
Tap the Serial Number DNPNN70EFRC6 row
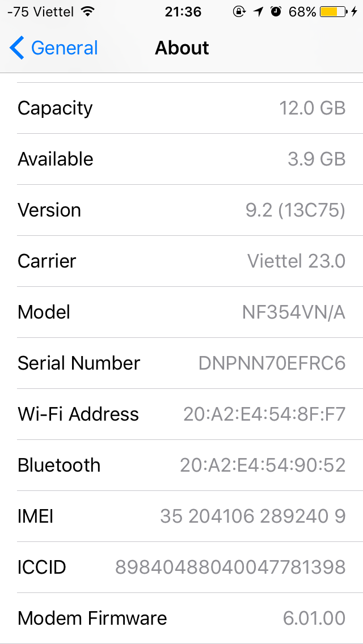181,363
